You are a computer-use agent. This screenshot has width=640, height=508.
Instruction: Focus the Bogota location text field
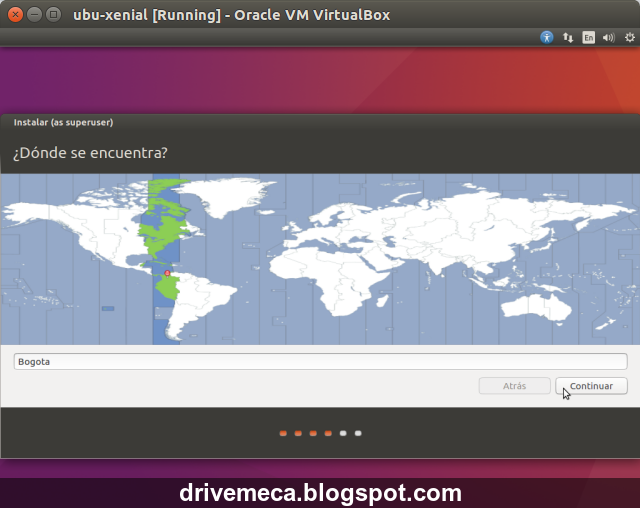pos(320,362)
